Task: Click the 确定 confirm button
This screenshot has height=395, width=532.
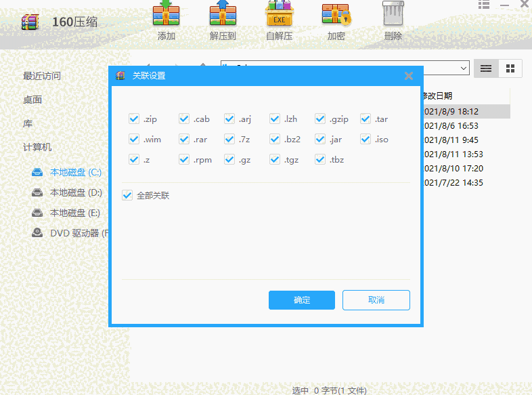Action: [x=302, y=300]
